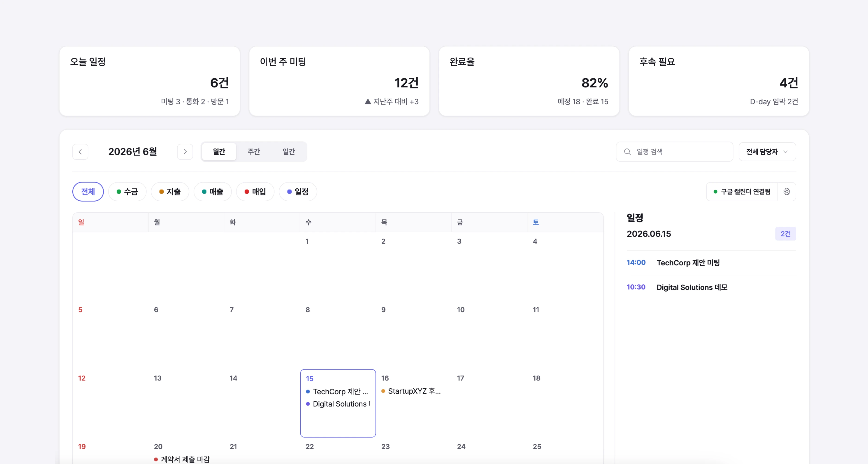
Task: Go to next month with right chevron
Action: 185,152
